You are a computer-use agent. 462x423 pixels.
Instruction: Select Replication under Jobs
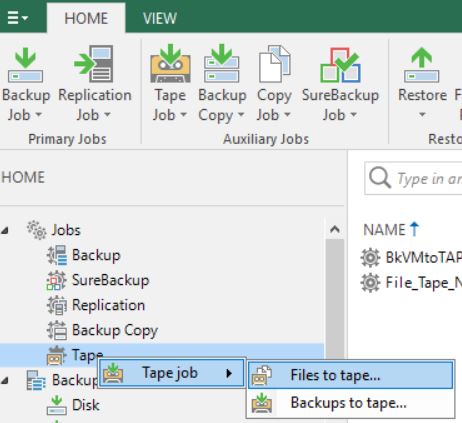coord(109,305)
